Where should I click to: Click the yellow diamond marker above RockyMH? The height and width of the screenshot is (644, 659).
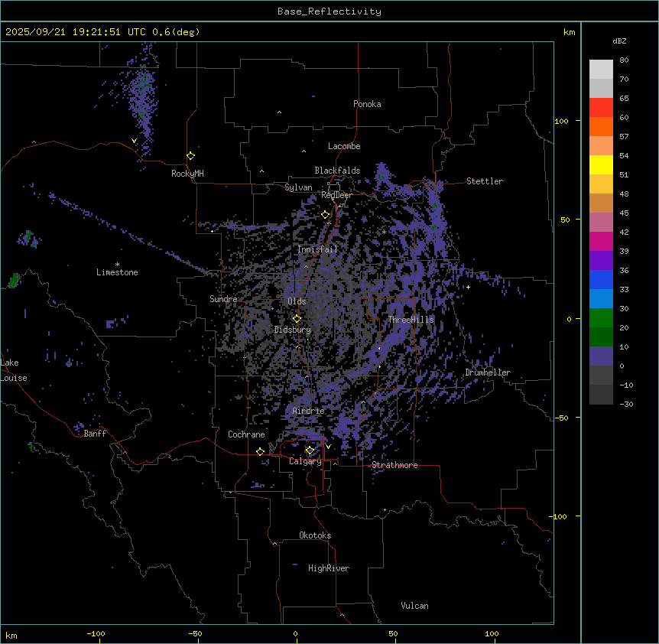coord(190,156)
